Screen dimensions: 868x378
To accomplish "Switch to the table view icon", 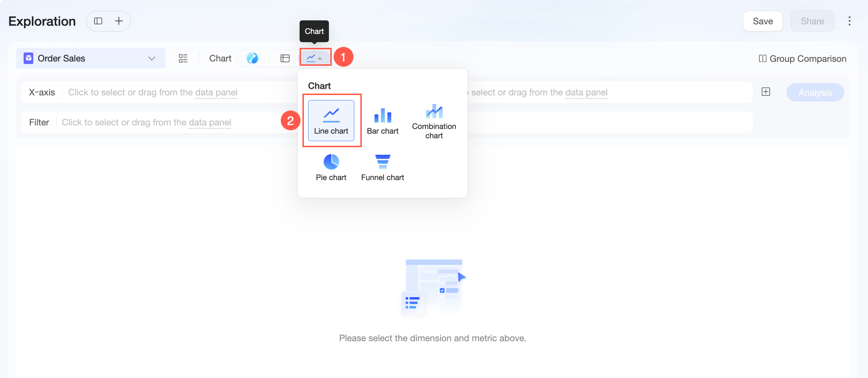I will pyautogui.click(x=285, y=58).
